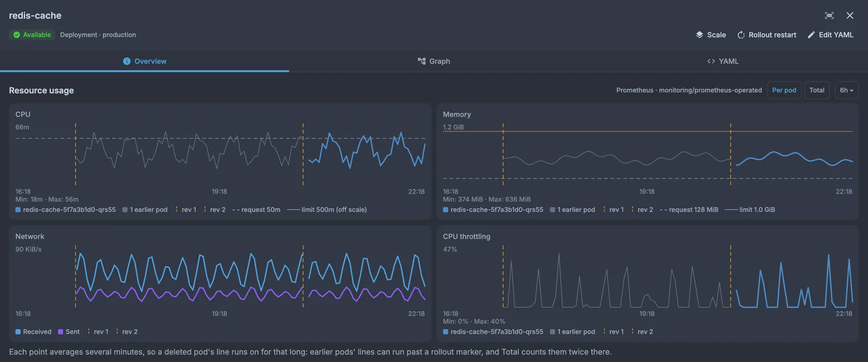Click CPU throttling pod legend blue swatch

(445, 332)
